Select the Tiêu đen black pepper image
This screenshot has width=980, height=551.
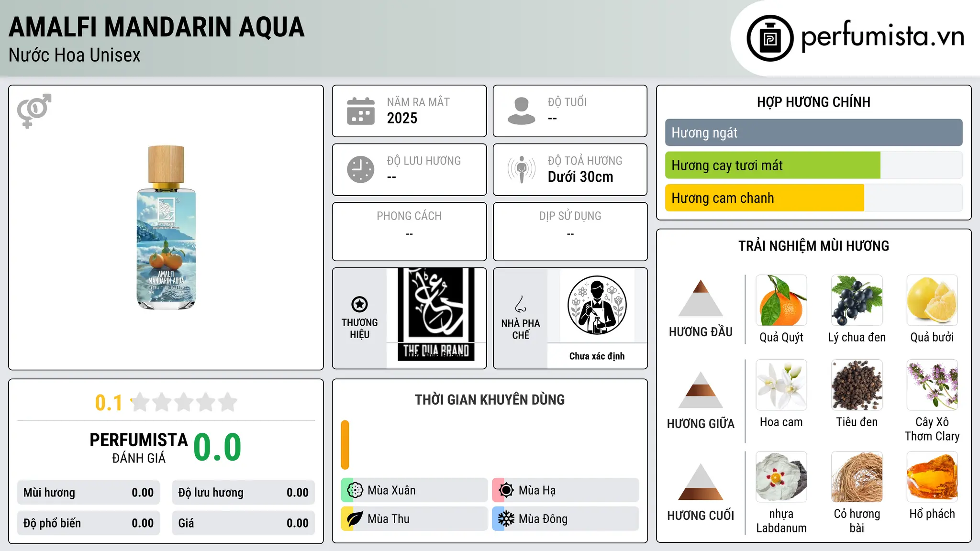point(857,385)
